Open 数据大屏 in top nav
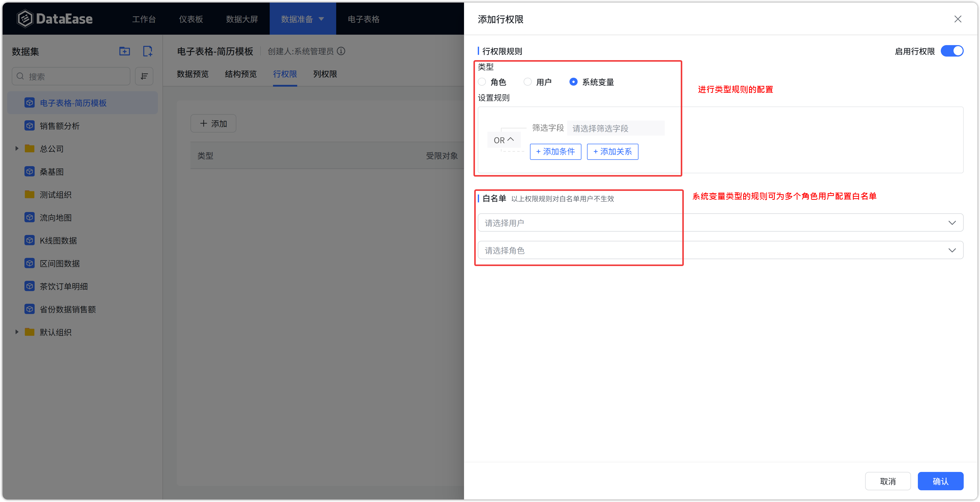 coord(242,19)
